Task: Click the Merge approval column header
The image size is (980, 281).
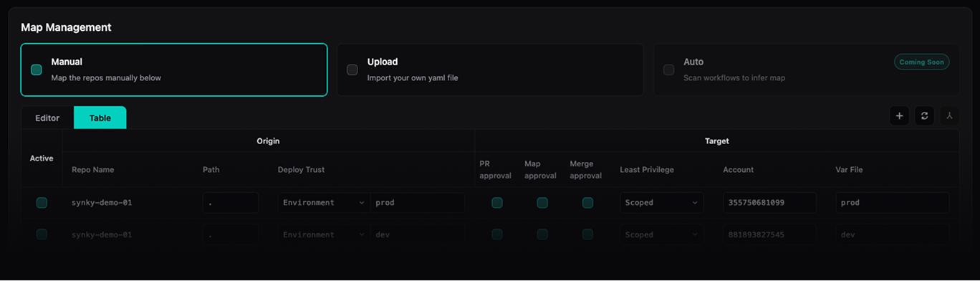Action: point(585,170)
